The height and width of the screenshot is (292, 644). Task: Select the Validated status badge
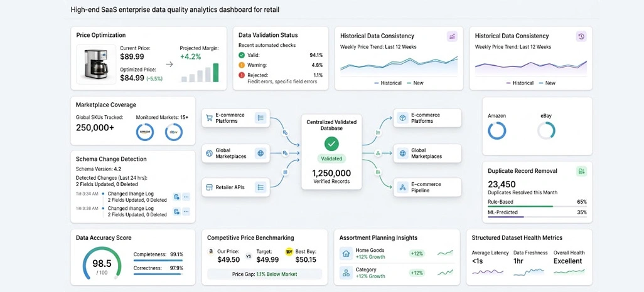coord(331,159)
